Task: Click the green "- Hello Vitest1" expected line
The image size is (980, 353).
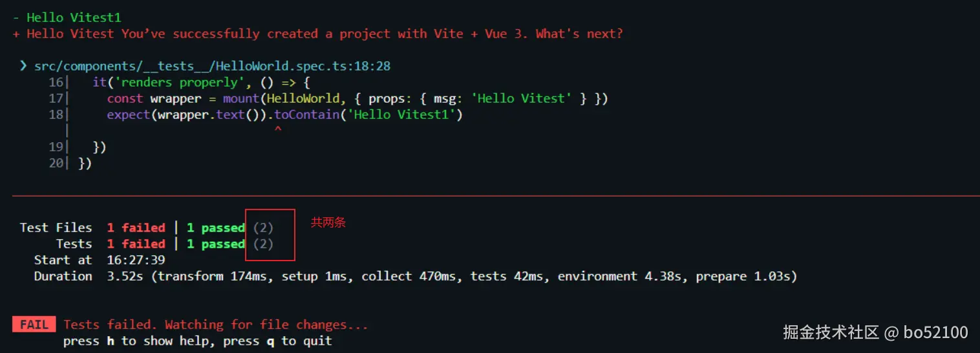Action: [67, 17]
